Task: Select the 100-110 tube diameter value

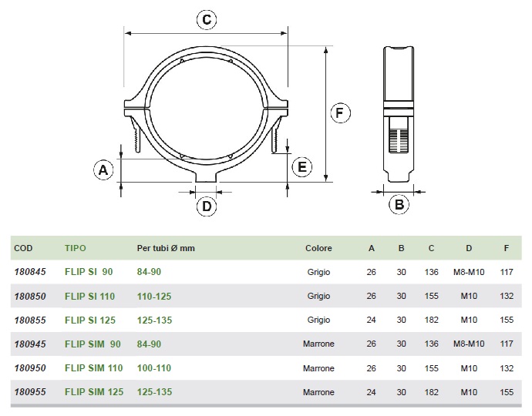Action: click(153, 368)
